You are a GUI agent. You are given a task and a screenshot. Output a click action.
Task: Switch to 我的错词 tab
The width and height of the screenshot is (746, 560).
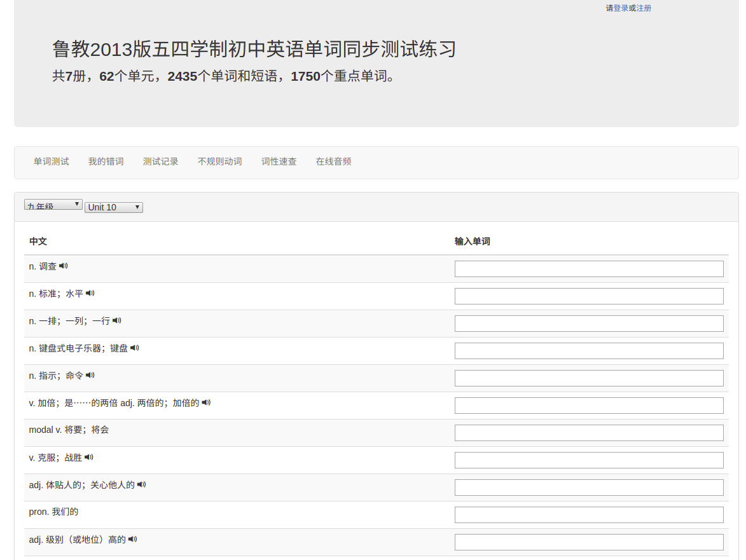tap(106, 161)
